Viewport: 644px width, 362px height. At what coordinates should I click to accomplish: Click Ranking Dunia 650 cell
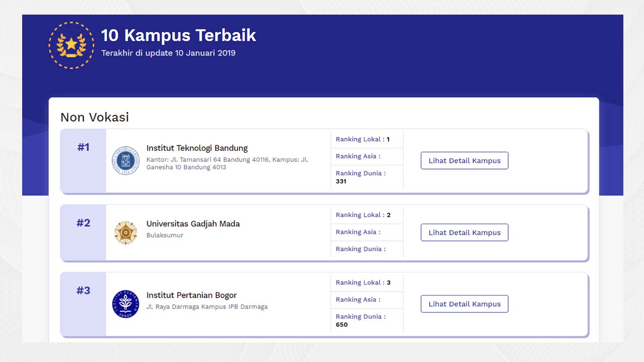point(367,321)
